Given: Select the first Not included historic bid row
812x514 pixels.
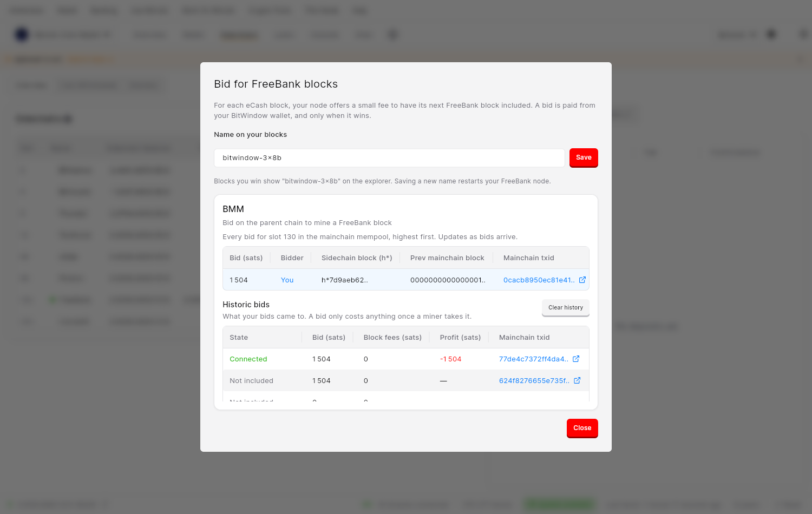Looking at the screenshot, I should tap(406, 380).
